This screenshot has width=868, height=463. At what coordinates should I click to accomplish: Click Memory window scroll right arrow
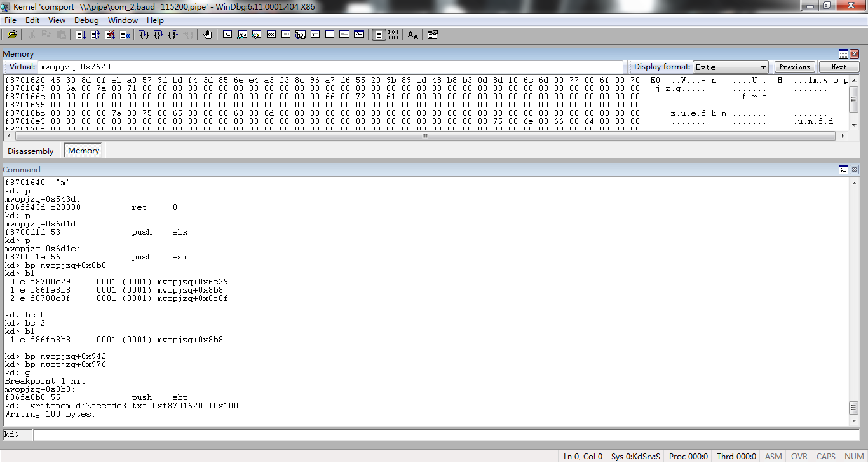click(843, 135)
